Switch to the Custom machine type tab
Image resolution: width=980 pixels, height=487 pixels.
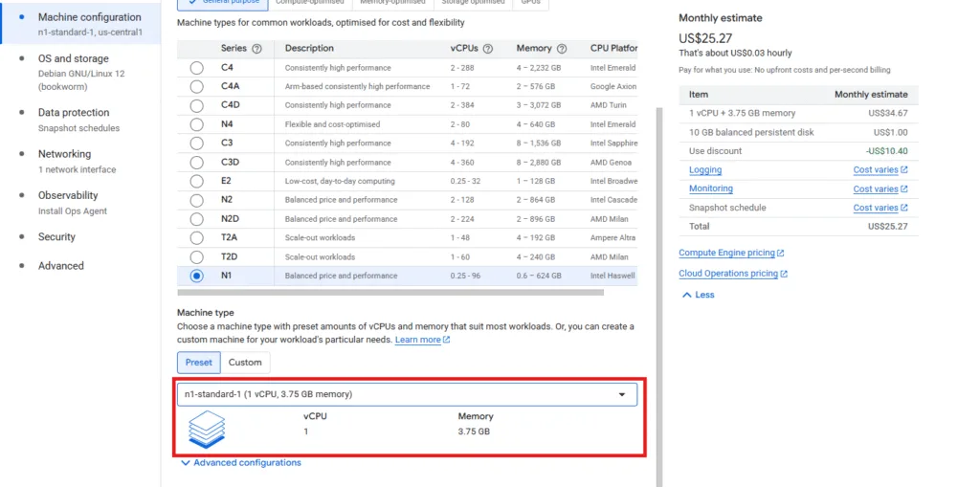245,363
